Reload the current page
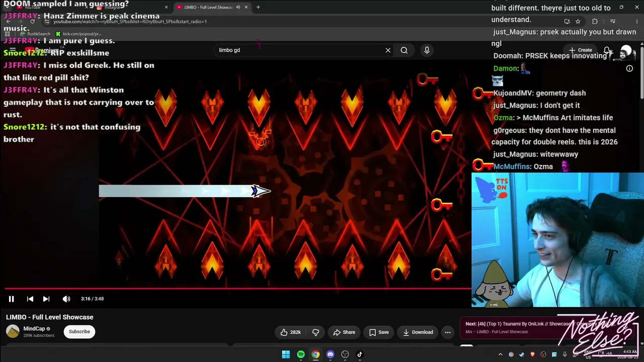Viewport: 644px width, 362px height. [33, 22]
